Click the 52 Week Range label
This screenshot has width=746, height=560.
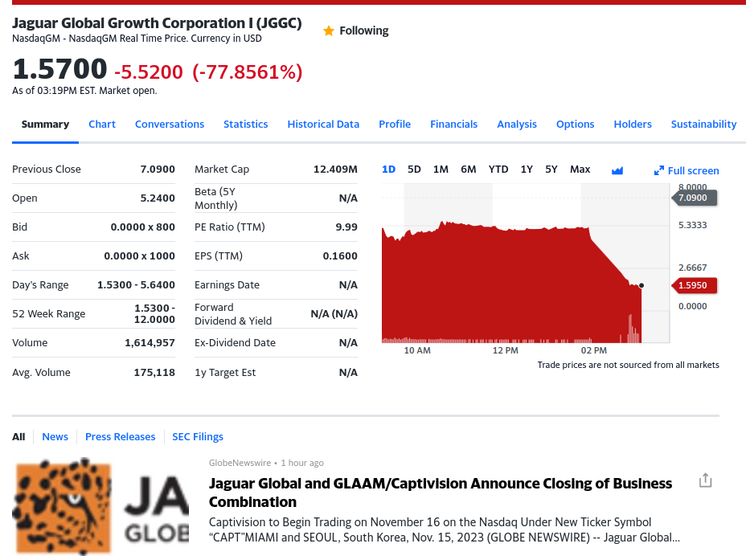click(x=48, y=314)
